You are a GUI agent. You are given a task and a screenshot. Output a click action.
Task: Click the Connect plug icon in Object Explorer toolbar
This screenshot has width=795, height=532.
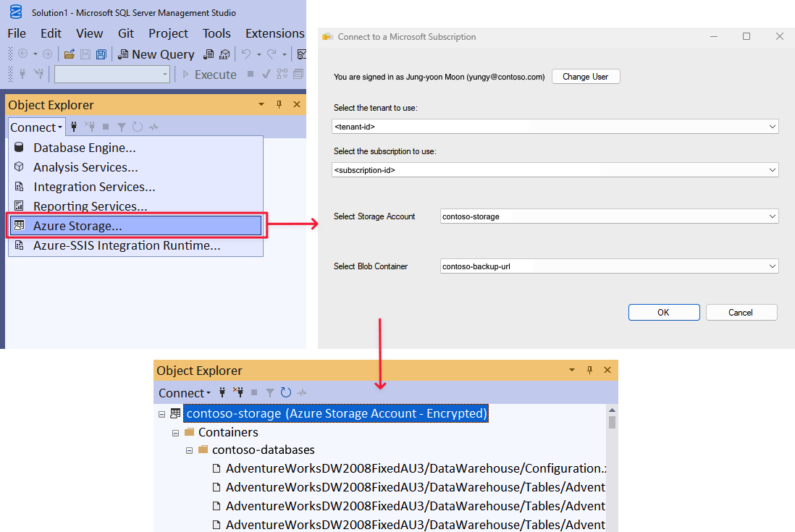[74, 127]
